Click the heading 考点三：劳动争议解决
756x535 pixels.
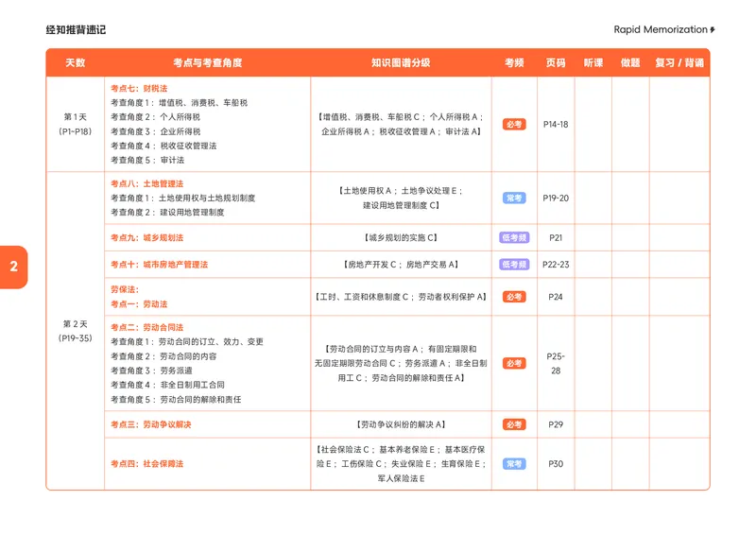151,424
